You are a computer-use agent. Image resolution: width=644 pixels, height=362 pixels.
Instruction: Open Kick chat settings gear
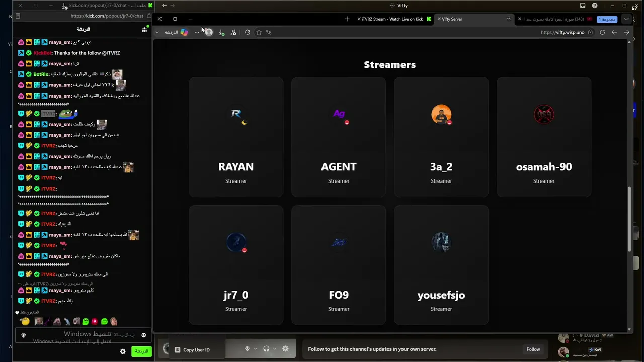123,352
